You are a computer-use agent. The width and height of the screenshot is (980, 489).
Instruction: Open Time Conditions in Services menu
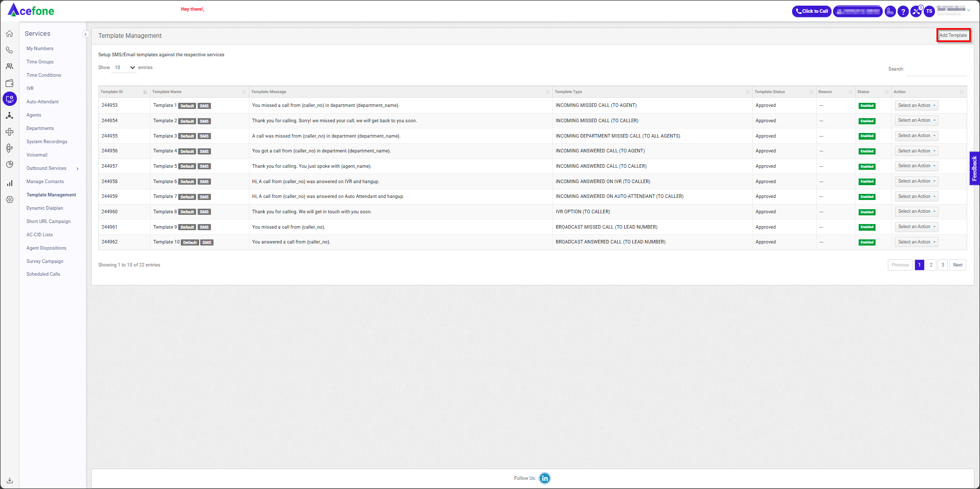click(x=44, y=75)
